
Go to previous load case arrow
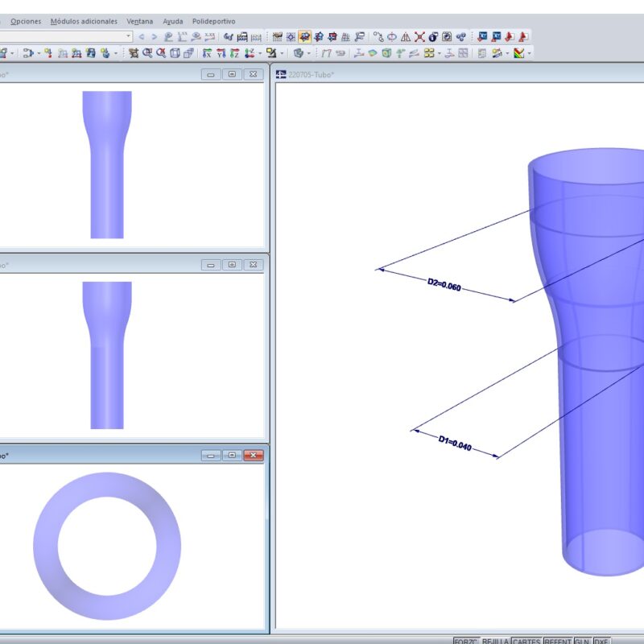point(142,37)
